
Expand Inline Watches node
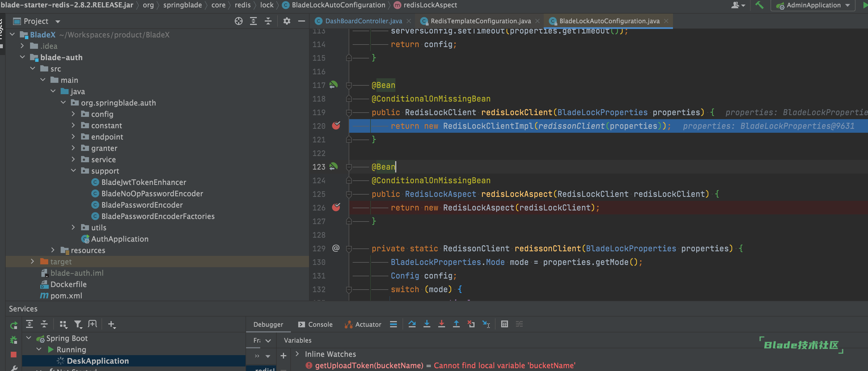coord(297,354)
